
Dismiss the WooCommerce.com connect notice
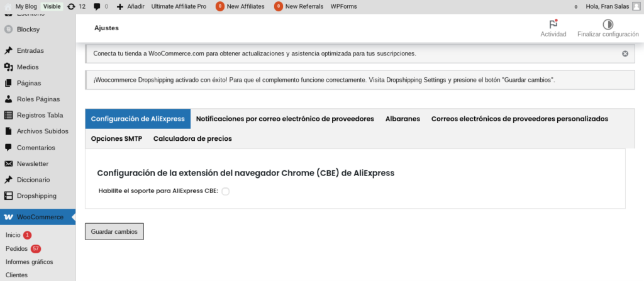[625, 53]
